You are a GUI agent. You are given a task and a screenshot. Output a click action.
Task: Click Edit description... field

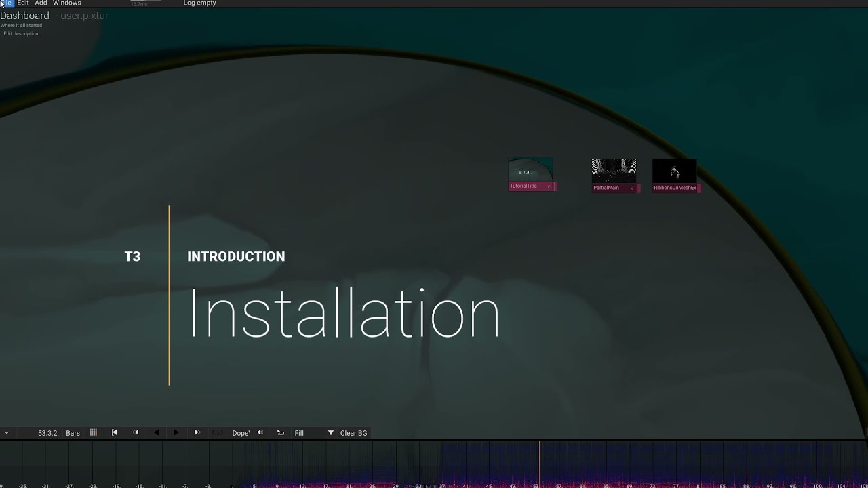tap(22, 34)
